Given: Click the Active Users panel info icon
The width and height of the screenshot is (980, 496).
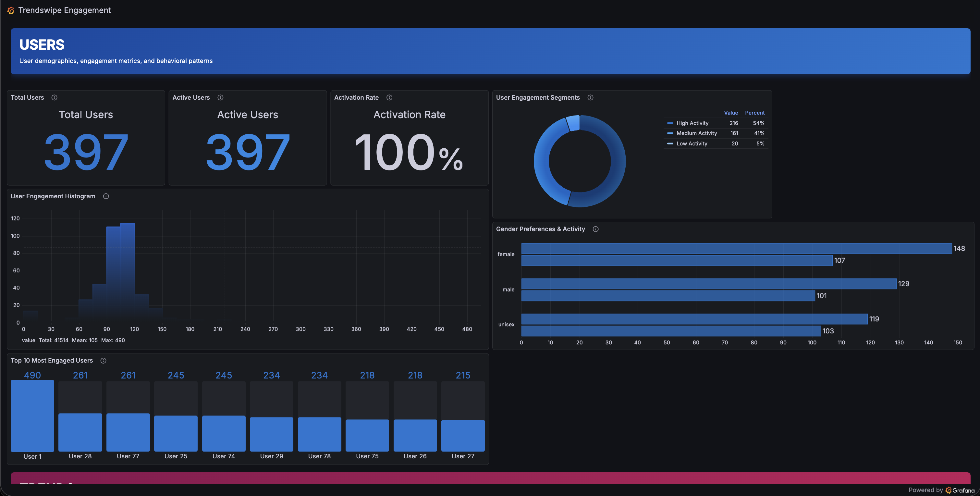Looking at the screenshot, I should [x=220, y=97].
